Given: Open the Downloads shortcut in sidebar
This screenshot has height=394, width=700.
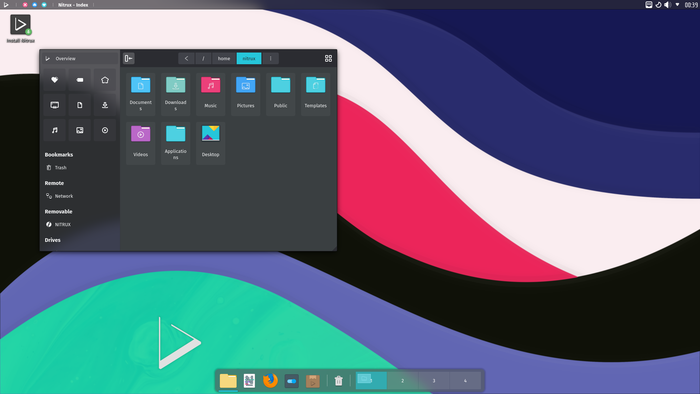Looking at the screenshot, I should click(x=105, y=105).
